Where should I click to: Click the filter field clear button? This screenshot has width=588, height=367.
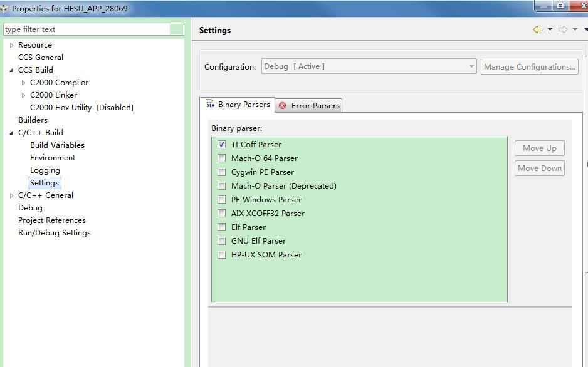176,29
